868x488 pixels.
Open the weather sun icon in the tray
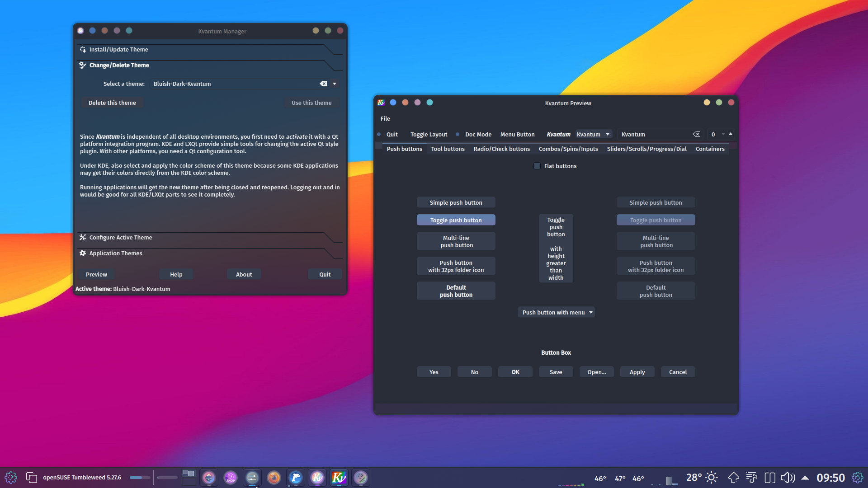point(712,478)
